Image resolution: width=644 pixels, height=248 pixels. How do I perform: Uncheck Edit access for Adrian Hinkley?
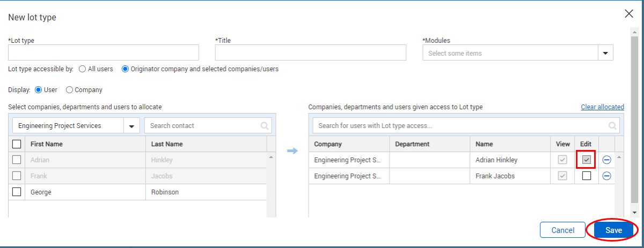(x=587, y=160)
